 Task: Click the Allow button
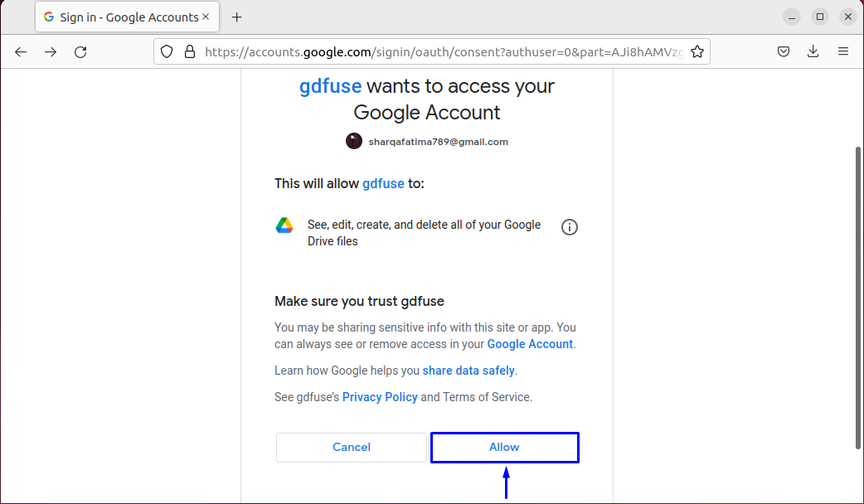(504, 448)
